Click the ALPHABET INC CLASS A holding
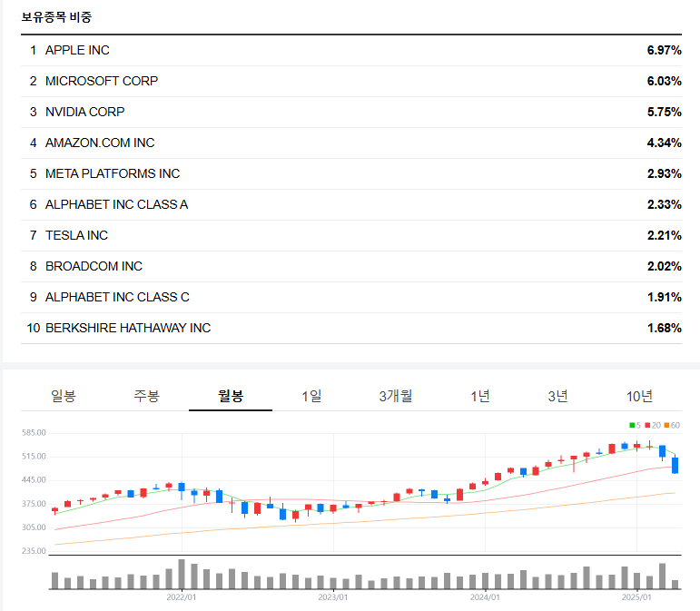The image size is (700, 611). [x=116, y=204]
